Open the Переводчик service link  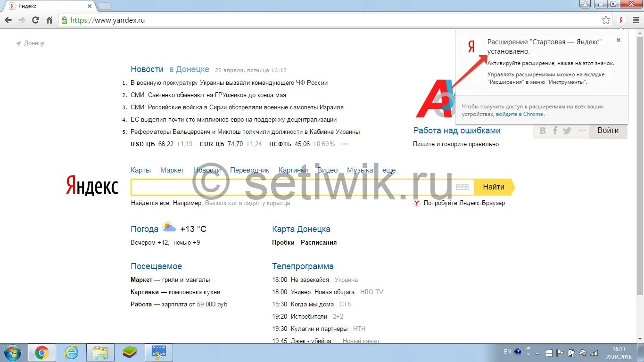coord(249,170)
